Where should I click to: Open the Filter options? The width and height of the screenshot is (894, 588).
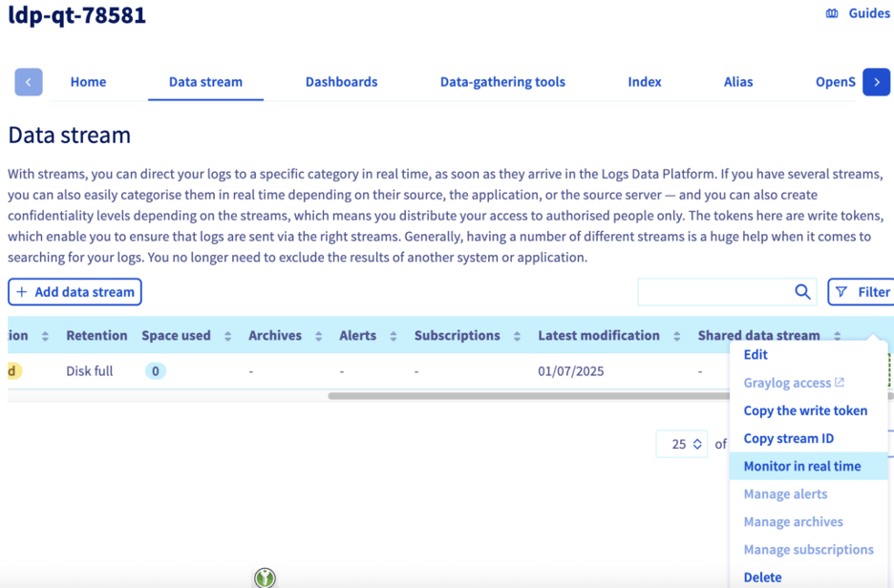pos(862,292)
